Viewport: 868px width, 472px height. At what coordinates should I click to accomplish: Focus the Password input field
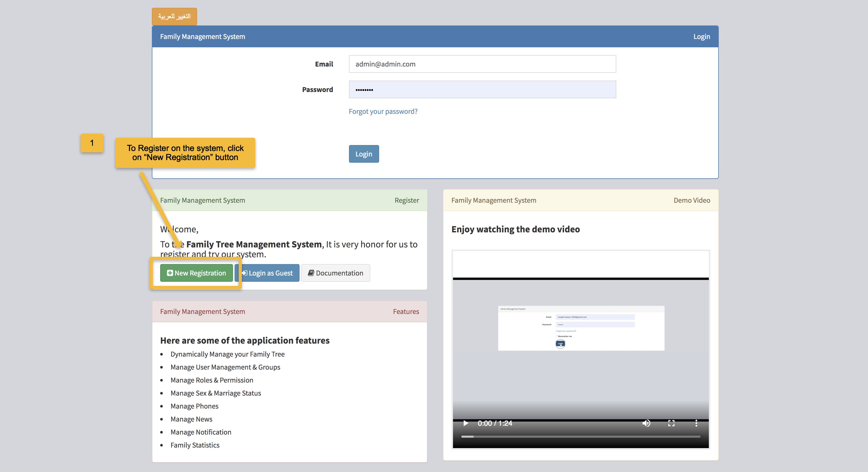click(482, 90)
